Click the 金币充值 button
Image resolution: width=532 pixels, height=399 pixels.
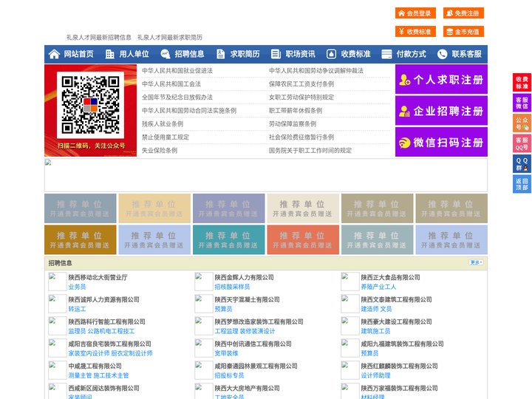463,32
